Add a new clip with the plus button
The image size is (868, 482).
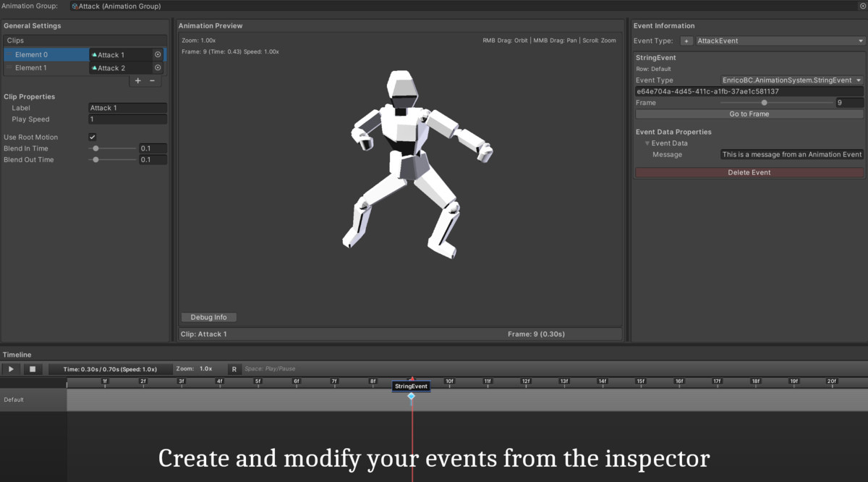[138, 80]
